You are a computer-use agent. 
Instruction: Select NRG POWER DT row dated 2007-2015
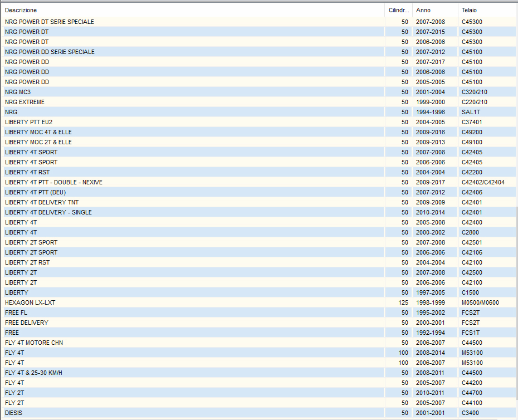click(258, 32)
